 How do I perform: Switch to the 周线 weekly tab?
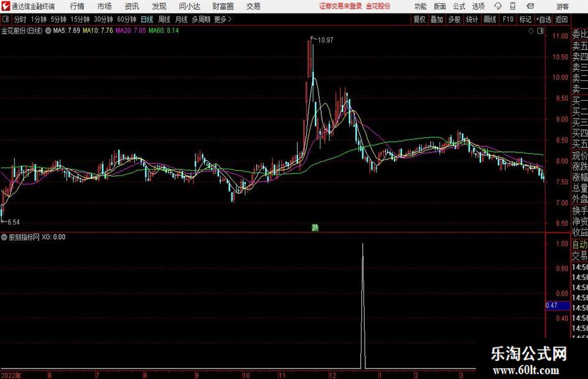tap(164, 19)
